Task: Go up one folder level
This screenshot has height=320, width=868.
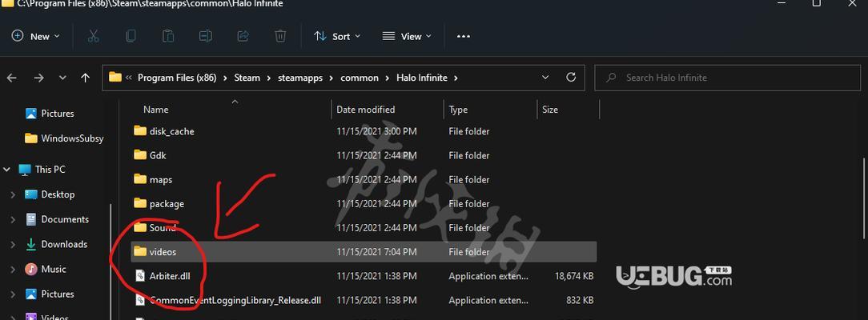Action: 85,78
